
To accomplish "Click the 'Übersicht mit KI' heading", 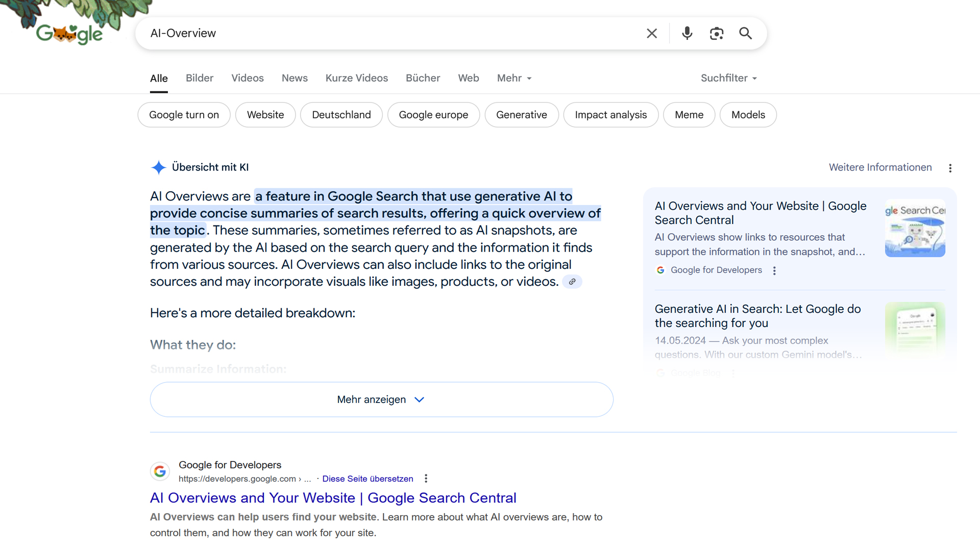I will click(x=210, y=167).
